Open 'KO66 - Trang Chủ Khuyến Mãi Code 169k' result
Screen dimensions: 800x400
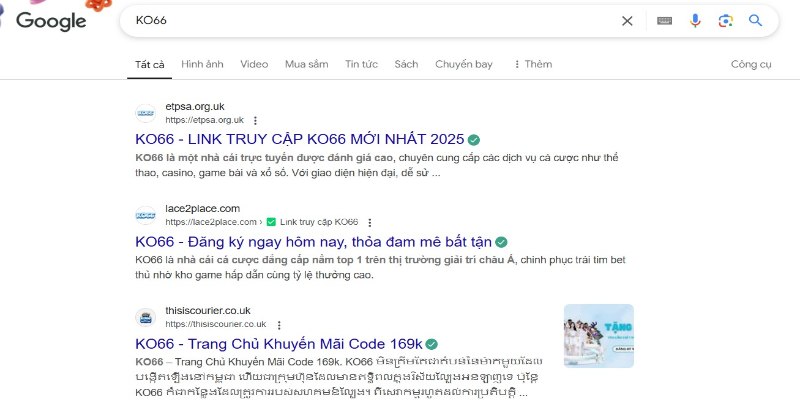[279, 343]
